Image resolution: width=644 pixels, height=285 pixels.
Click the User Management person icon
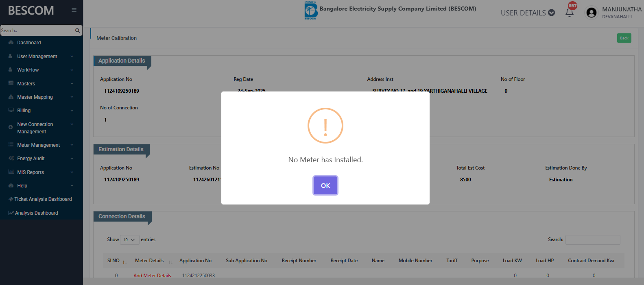[x=11, y=56]
